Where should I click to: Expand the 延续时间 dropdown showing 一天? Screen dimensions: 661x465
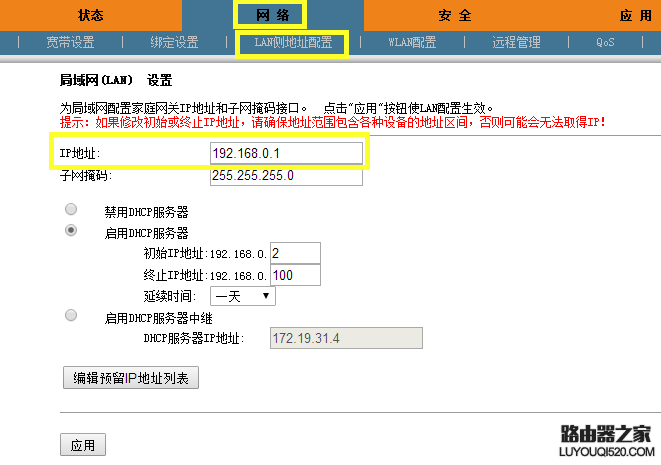coord(243,296)
